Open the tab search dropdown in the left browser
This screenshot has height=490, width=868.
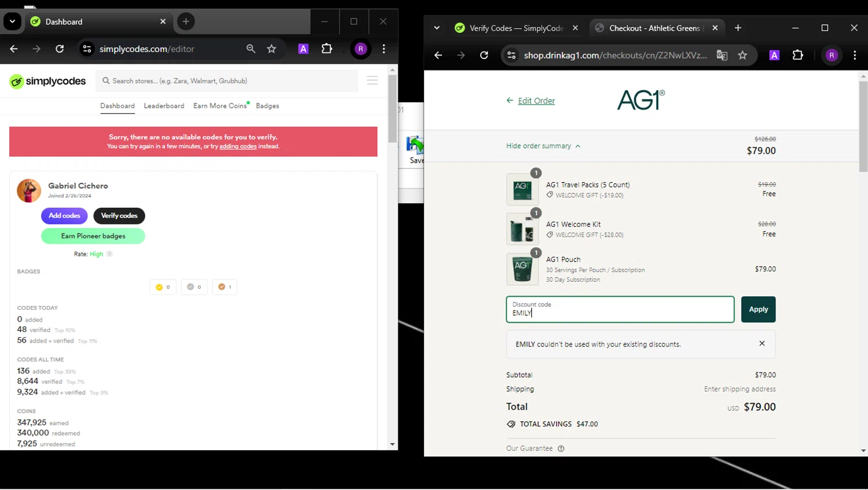point(12,21)
